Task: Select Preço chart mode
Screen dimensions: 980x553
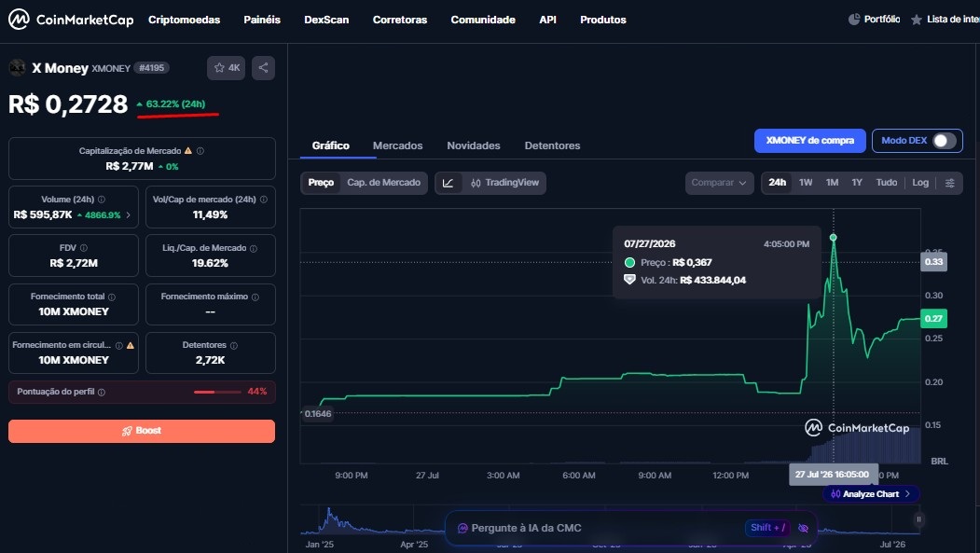Action: [321, 183]
